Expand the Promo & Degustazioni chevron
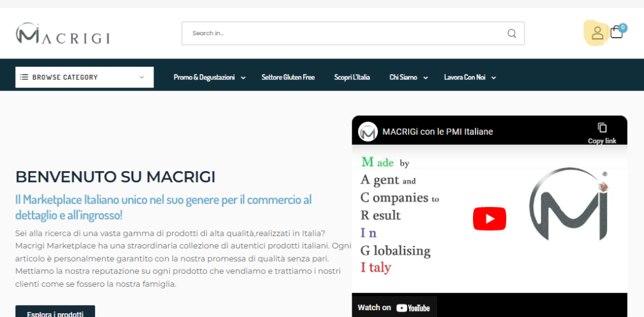Image resolution: width=644 pixels, height=317 pixels. (243, 77)
